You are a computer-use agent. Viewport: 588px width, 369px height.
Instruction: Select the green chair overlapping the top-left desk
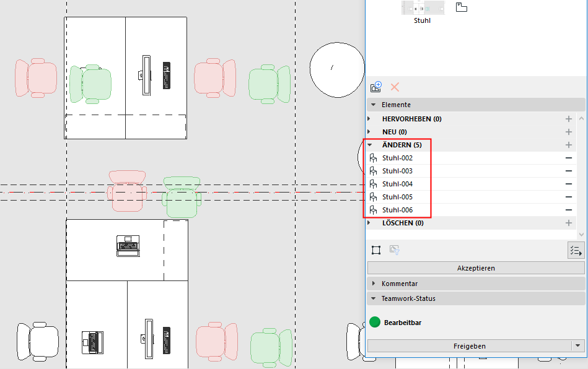click(x=90, y=84)
